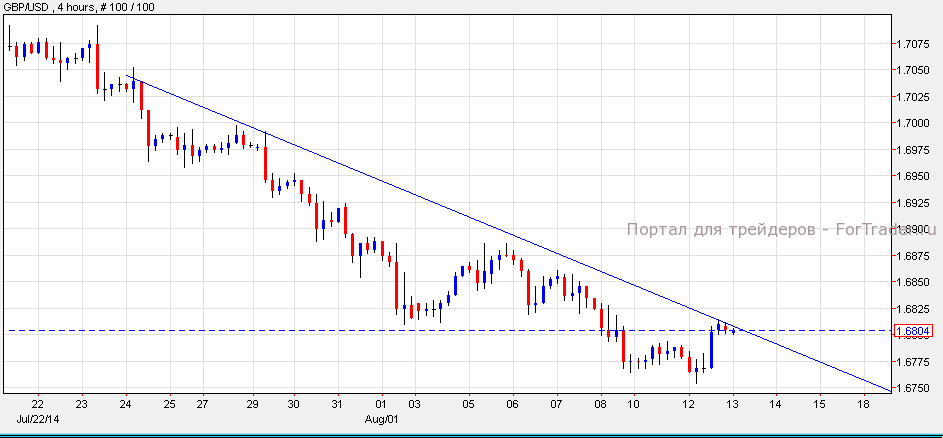The width and height of the screenshot is (943, 438).
Task: Select date tick 24 on time axis
Action: click(x=126, y=404)
